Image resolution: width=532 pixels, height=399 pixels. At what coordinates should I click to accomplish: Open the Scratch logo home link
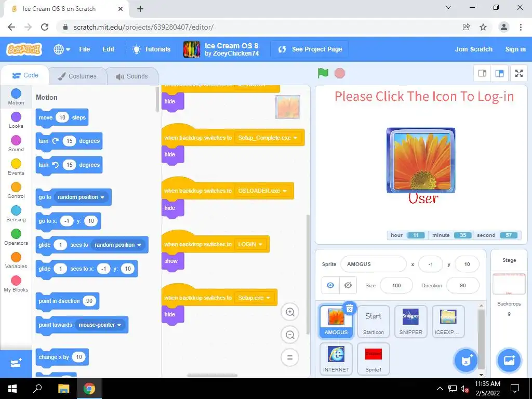24,49
